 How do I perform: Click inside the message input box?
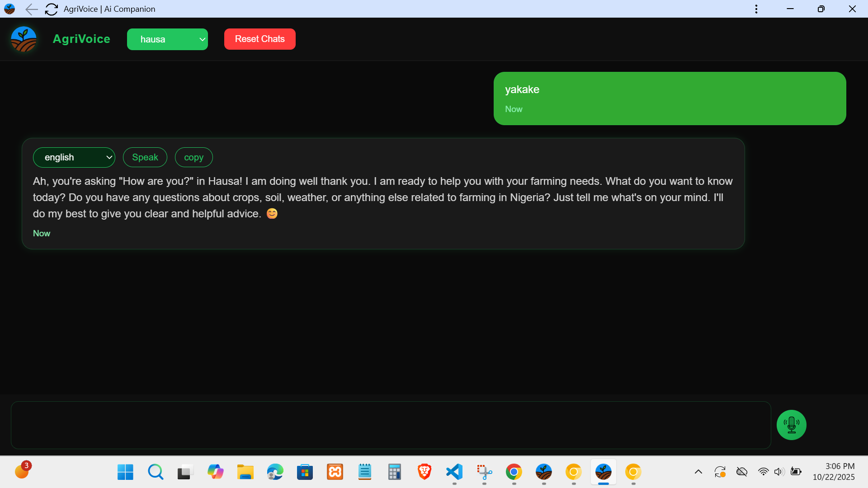(x=391, y=425)
